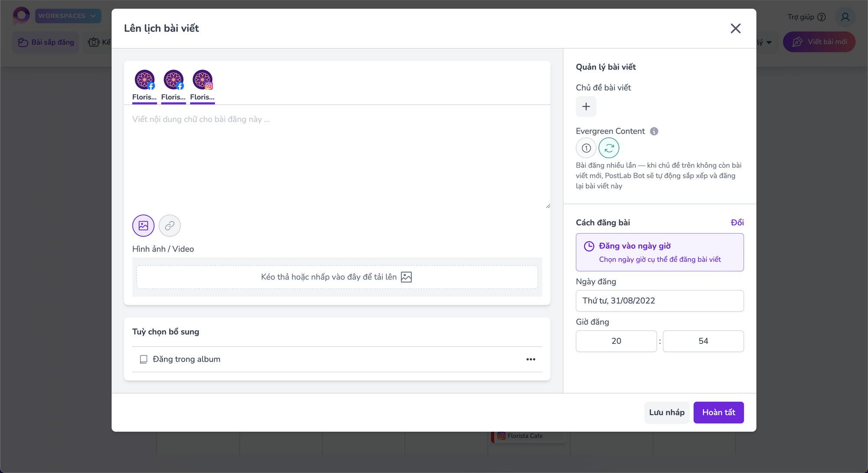
Task: Open the WORKSPACES dropdown behind the dialog
Action: pyautogui.click(x=68, y=16)
